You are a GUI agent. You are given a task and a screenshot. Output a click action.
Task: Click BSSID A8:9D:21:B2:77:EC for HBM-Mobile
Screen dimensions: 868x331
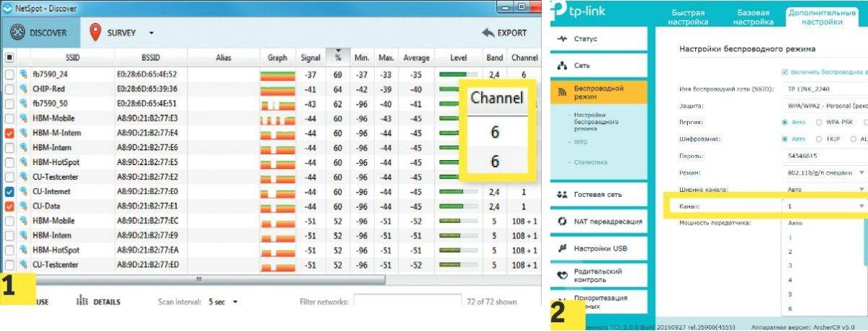147,221
